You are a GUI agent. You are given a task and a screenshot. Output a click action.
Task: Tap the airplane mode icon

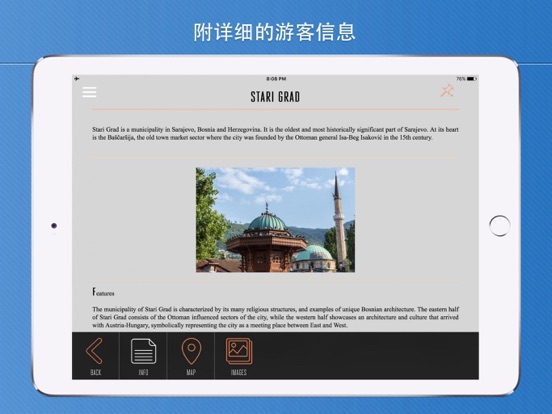[x=76, y=79]
